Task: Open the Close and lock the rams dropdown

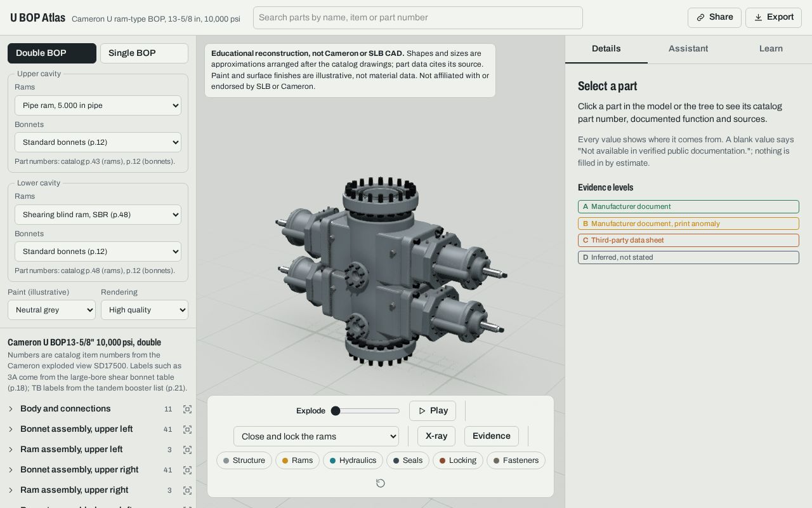Action: point(316,436)
